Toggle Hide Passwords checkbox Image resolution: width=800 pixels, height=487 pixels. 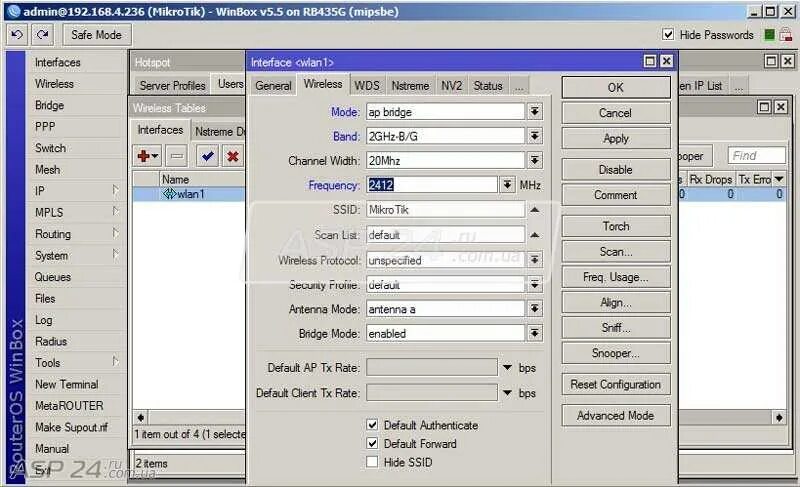[668, 34]
